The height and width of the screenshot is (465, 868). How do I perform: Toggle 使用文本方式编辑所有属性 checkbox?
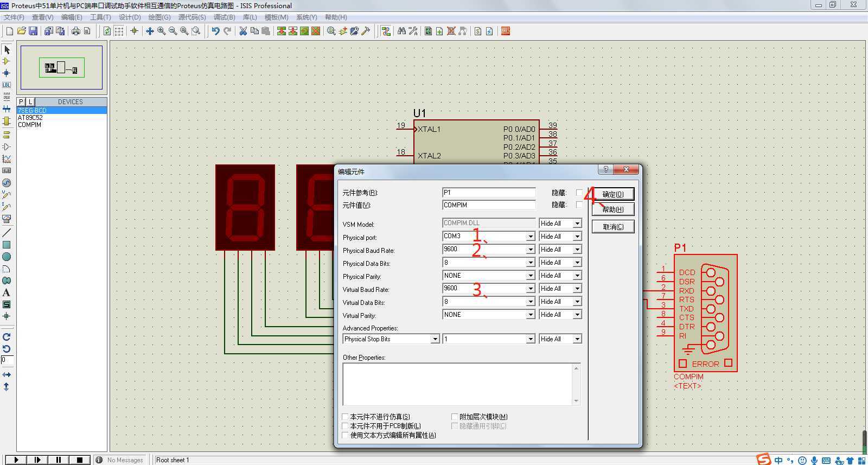tap(345, 435)
